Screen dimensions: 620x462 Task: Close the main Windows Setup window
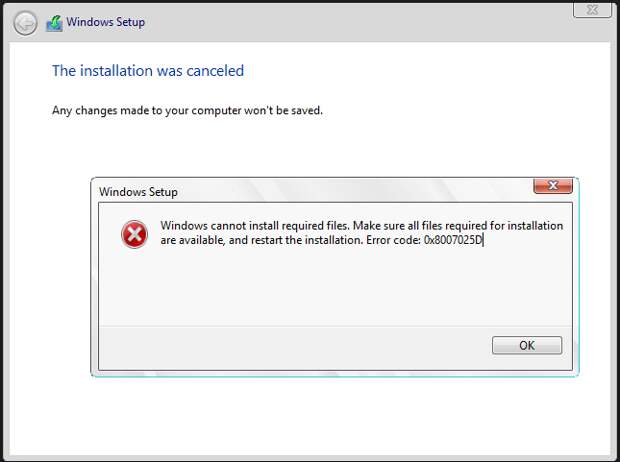pyautogui.click(x=592, y=9)
